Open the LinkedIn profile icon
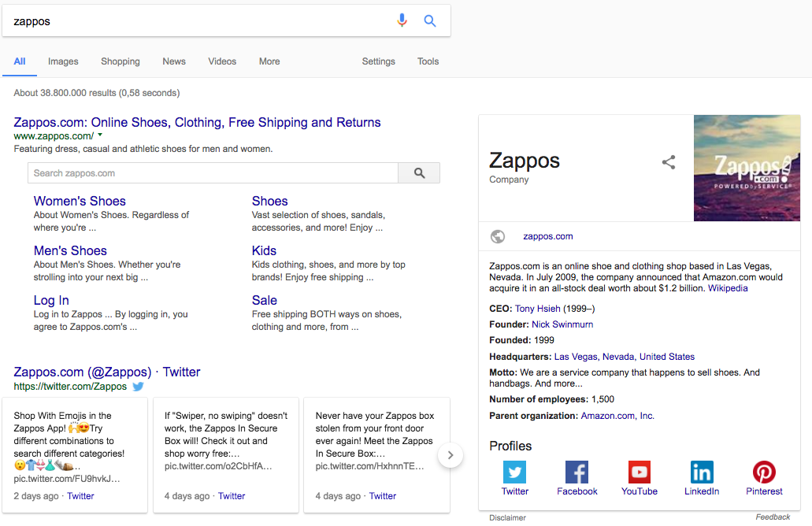The height and width of the screenshot is (526, 812). [x=702, y=472]
